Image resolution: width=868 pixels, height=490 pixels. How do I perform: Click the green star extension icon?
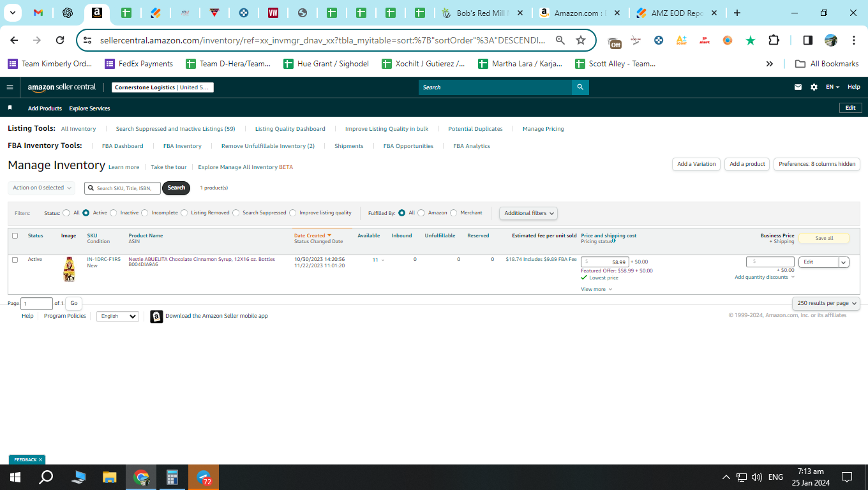(x=751, y=40)
